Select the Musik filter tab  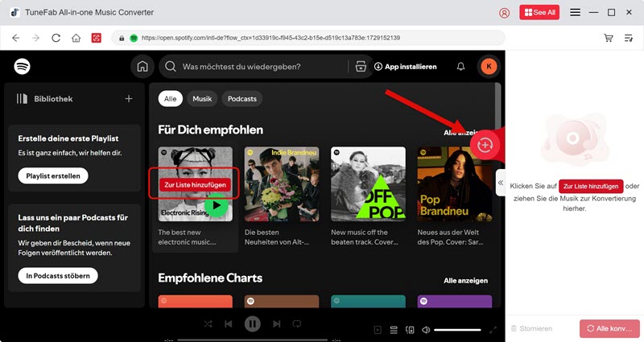coord(202,99)
